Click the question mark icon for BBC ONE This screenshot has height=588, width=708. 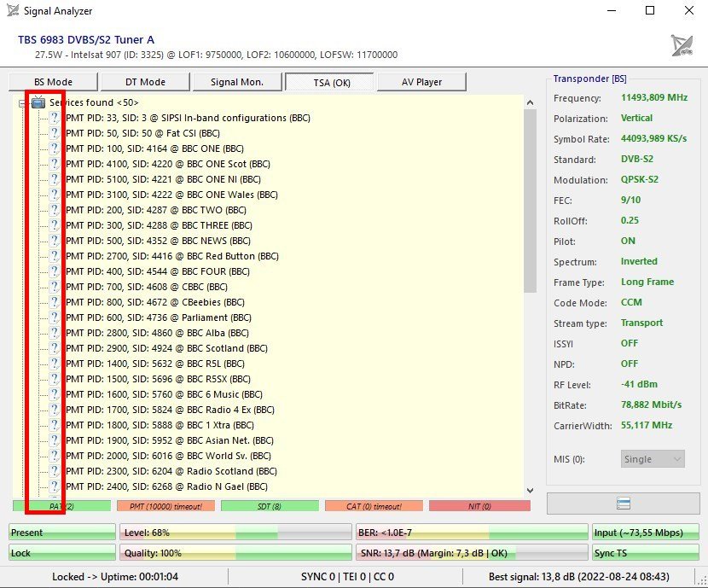click(x=55, y=148)
